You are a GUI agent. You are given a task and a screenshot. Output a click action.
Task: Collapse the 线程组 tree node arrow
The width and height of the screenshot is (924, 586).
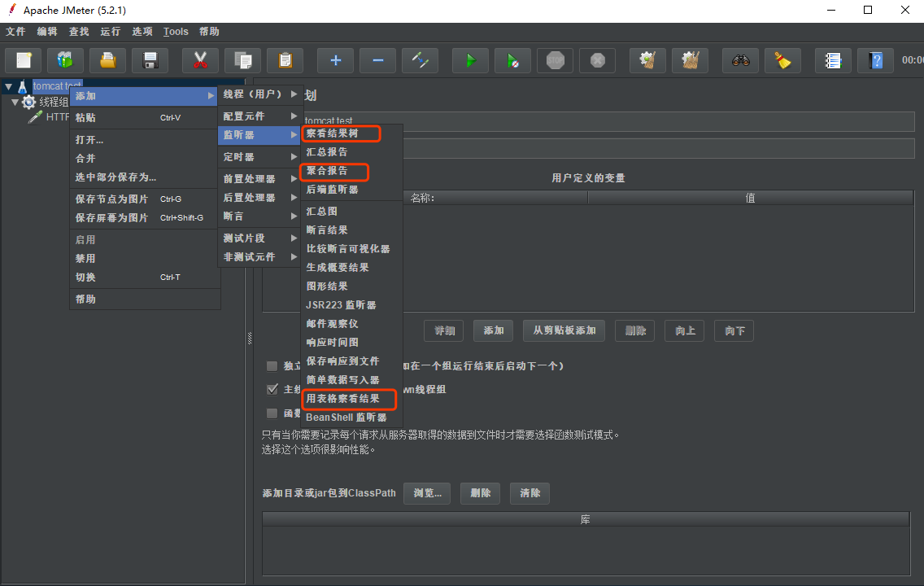15,103
